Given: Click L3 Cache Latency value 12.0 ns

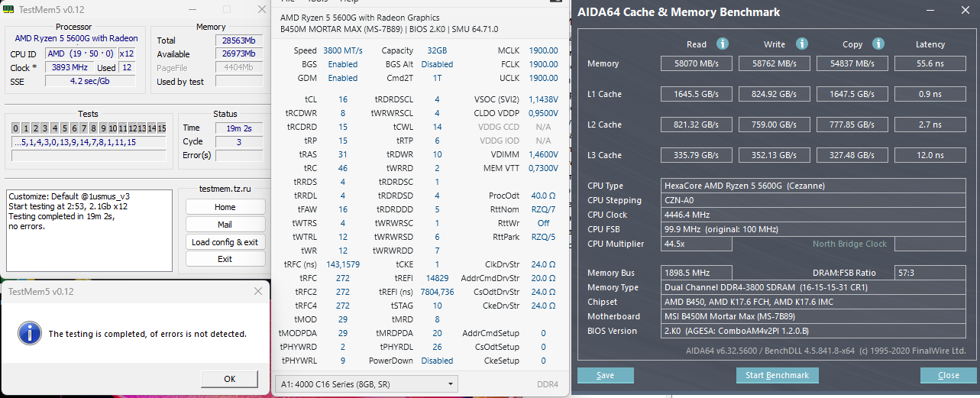Looking at the screenshot, I should (x=930, y=156).
